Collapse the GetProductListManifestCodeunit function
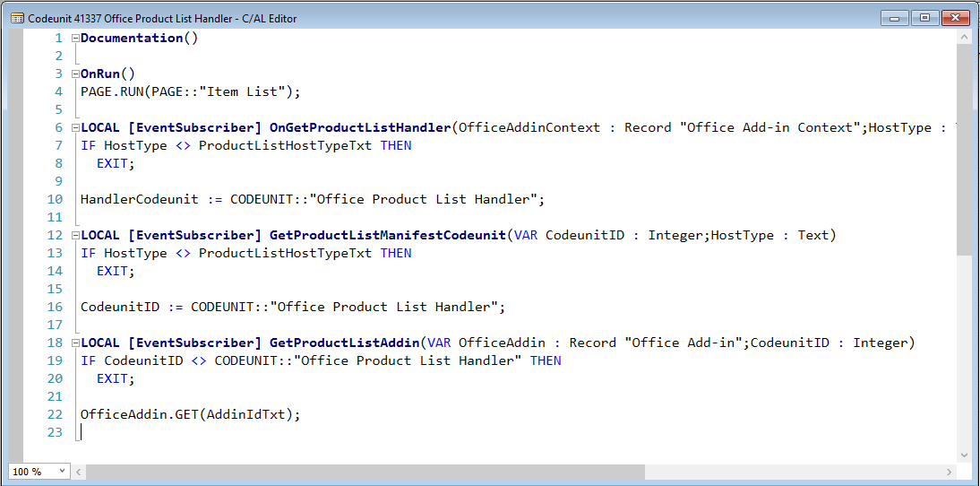The width and height of the screenshot is (980, 486). tap(75, 236)
